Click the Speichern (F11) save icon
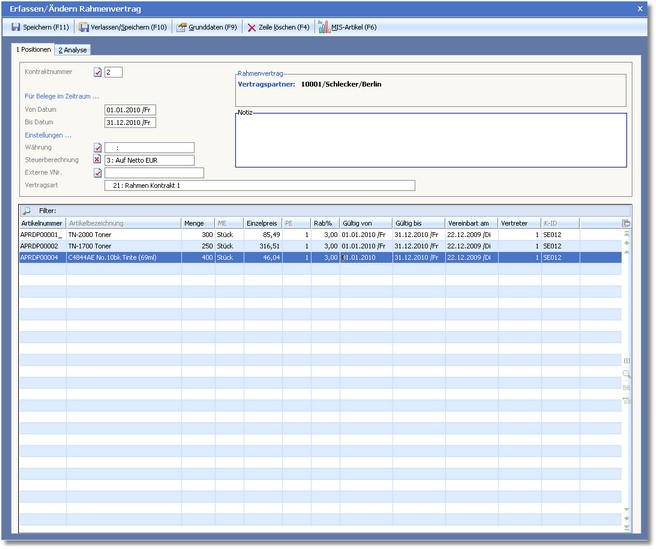Screen dimensions: 656x549 (x=15, y=27)
